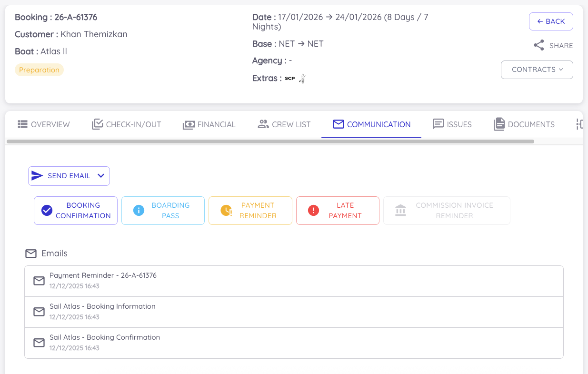Click the SCP extras icon

point(290,79)
